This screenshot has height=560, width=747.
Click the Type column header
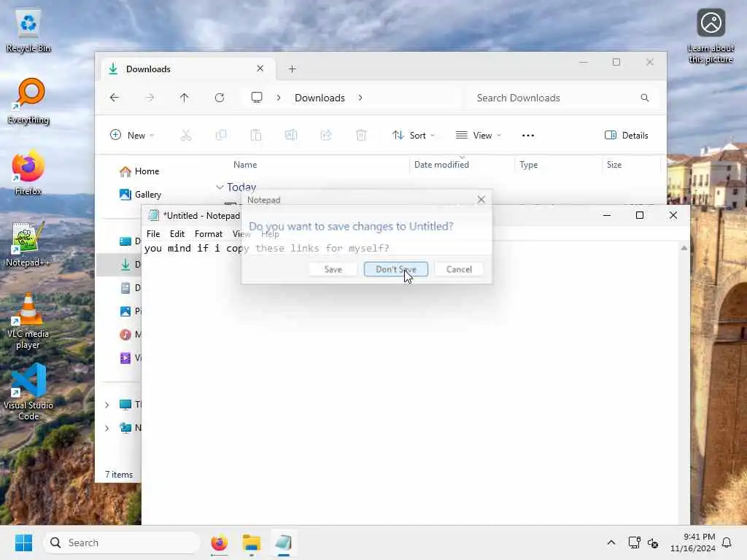click(x=528, y=165)
